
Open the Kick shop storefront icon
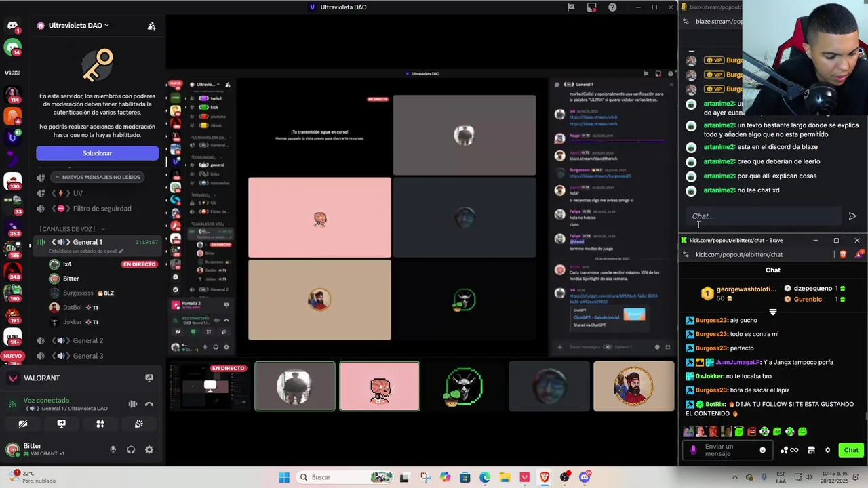tap(811, 450)
